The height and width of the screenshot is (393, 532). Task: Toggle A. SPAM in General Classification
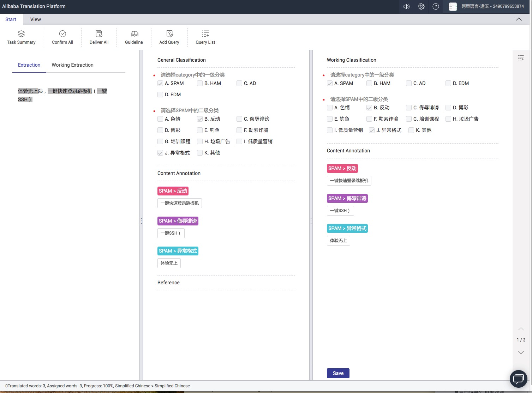click(160, 83)
